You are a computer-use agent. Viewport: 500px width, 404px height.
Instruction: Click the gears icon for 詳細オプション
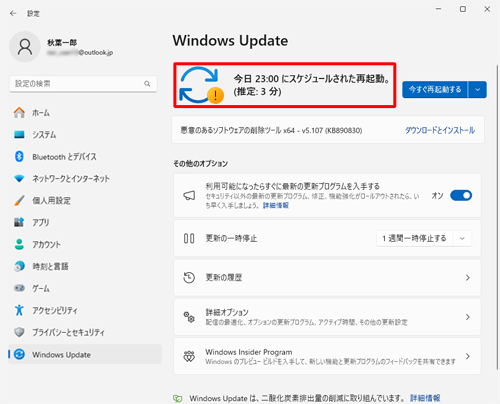[189, 317]
